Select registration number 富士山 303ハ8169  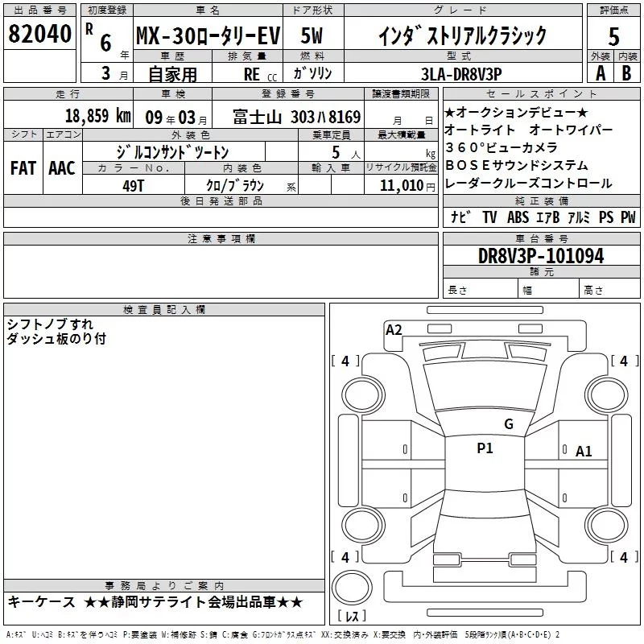click(x=296, y=117)
